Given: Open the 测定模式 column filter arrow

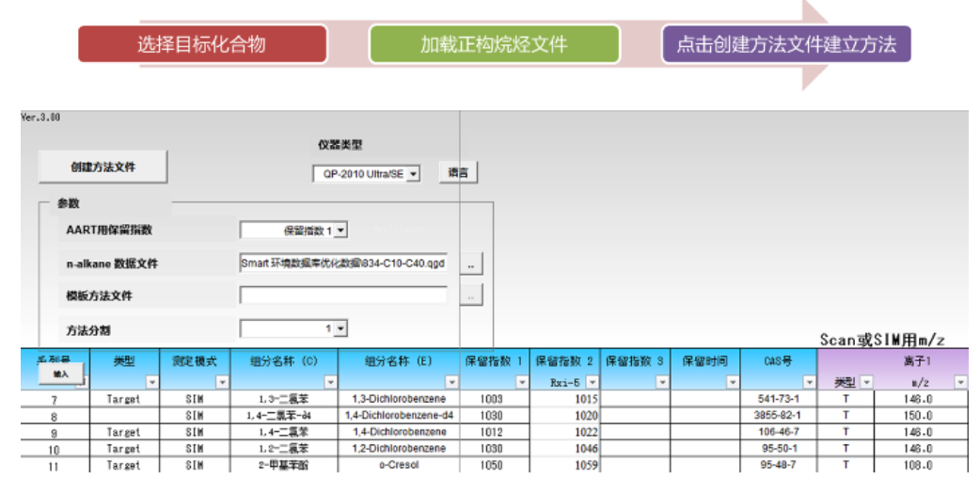Looking at the screenshot, I should [x=222, y=383].
